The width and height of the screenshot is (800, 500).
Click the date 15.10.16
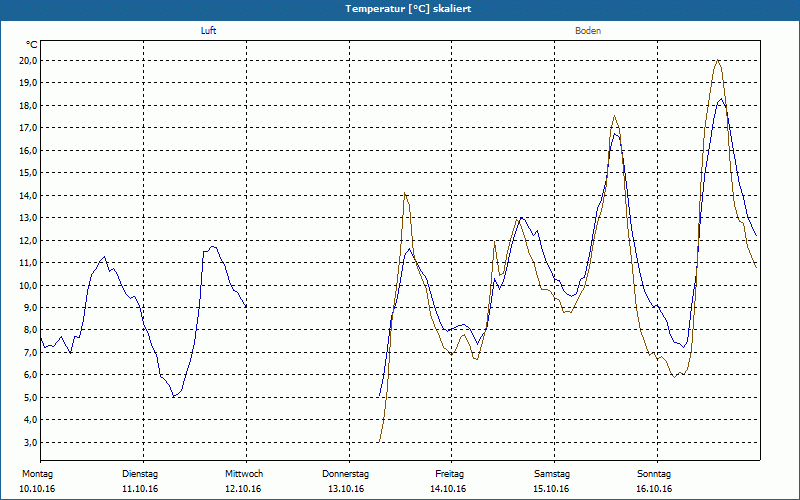551,489
